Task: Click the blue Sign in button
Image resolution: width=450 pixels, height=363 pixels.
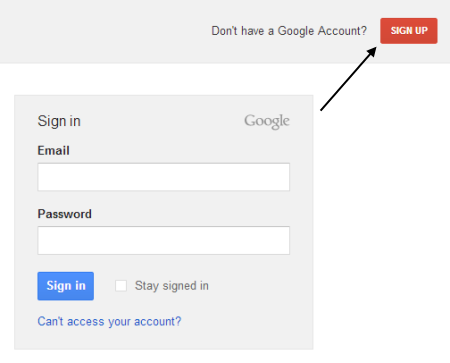Action: click(66, 286)
